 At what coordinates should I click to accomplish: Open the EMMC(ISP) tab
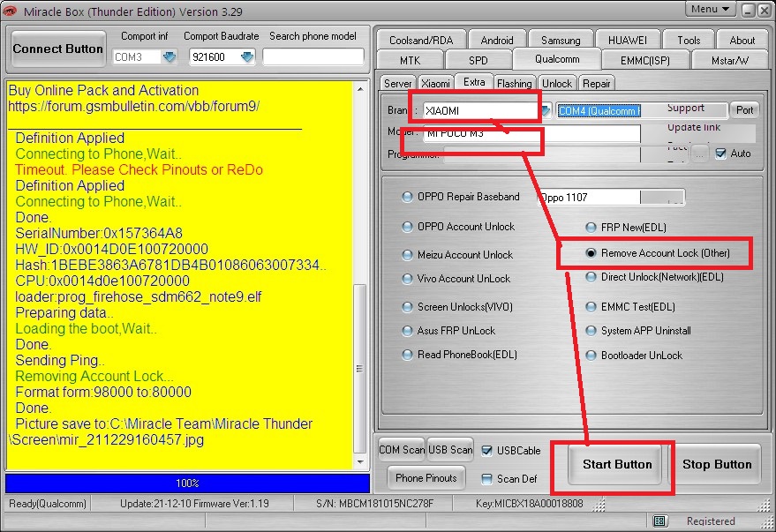pos(645,60)
